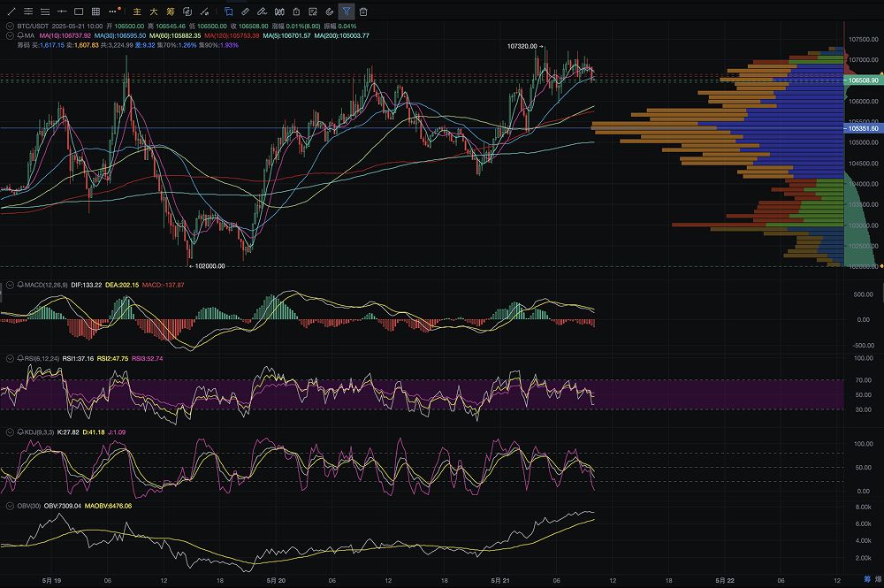Collapse the MACD indicator panel chevron
This screenshot has height=588, width=884.
[9, 286]
